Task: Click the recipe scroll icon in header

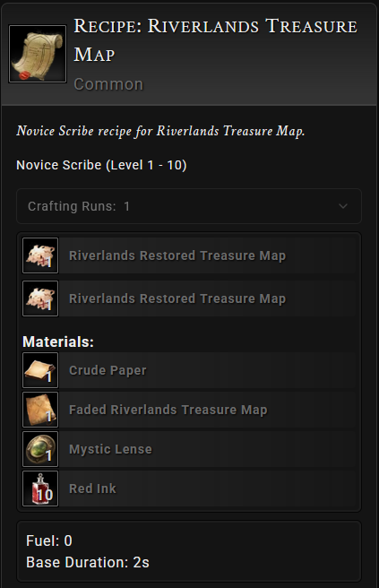Action: click(38, 54)
